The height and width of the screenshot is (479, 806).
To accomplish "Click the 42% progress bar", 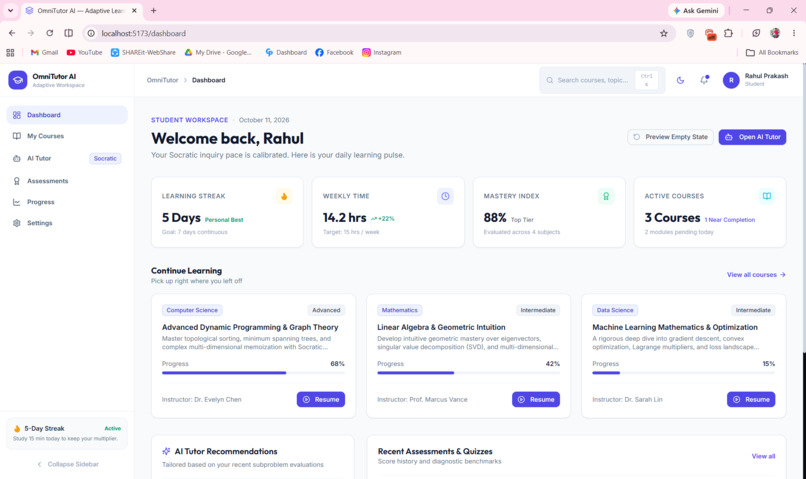I will point(468,373).
